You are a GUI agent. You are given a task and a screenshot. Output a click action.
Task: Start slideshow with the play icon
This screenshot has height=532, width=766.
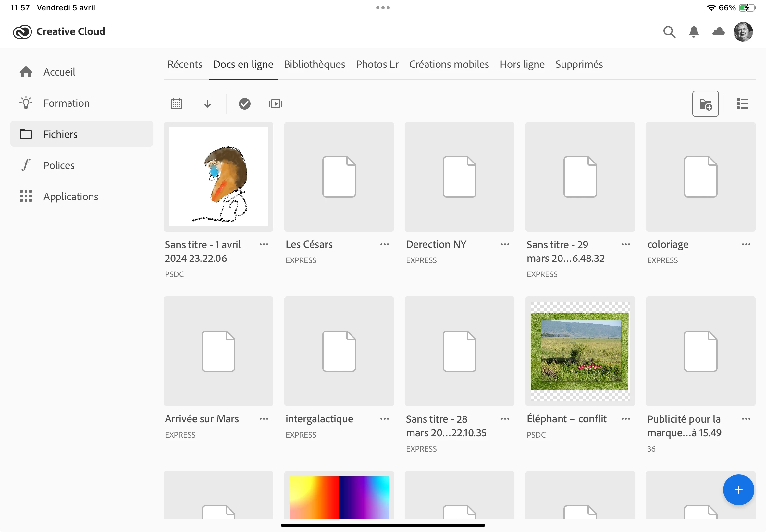tap(276, 104)
